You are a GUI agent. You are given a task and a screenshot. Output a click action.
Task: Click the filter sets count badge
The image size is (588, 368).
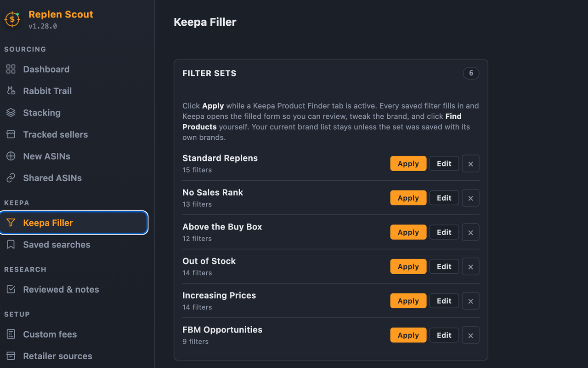471,73
